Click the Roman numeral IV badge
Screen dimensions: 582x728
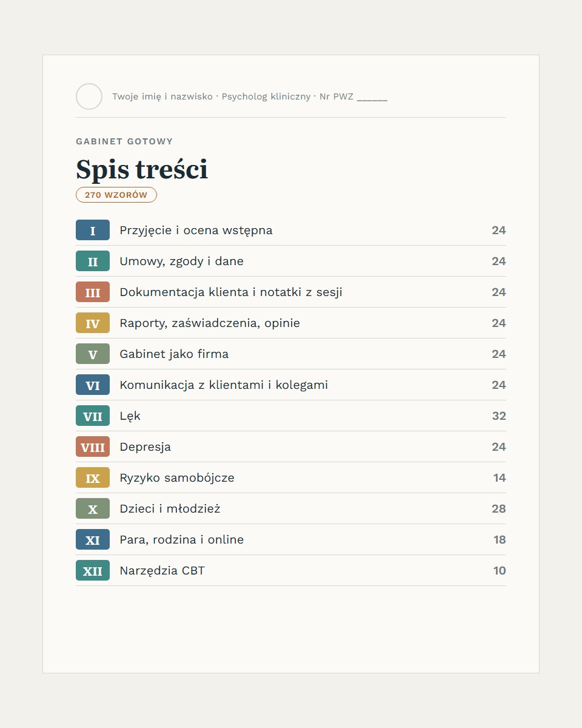point(93,323)
